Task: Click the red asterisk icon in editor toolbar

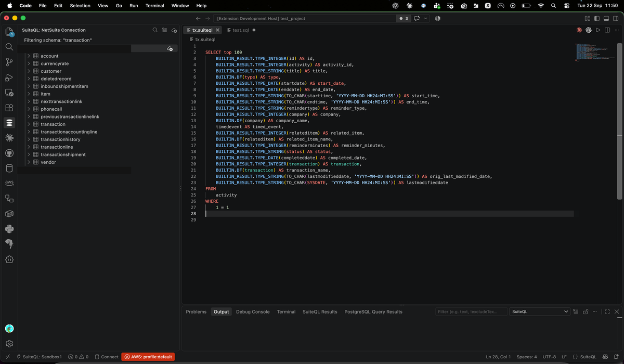Action: 579,30
